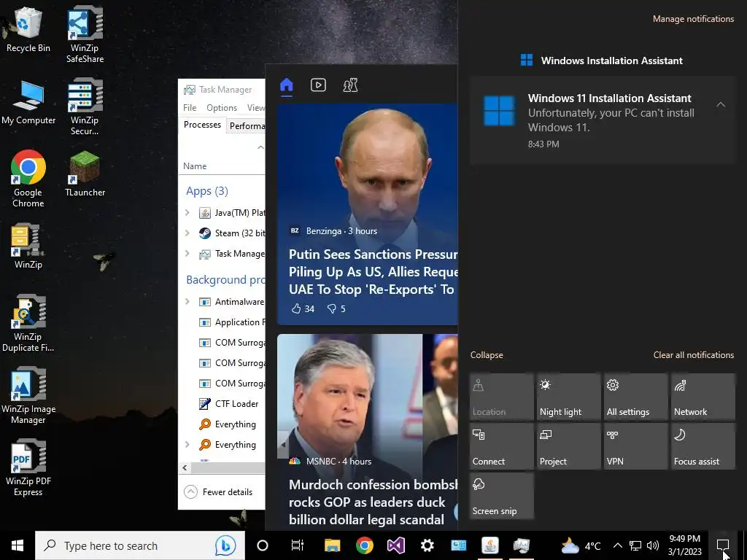Expand the Java(TM) Platform process row
The height and width of the screenshot is (560, 747).
pos(187,213)
